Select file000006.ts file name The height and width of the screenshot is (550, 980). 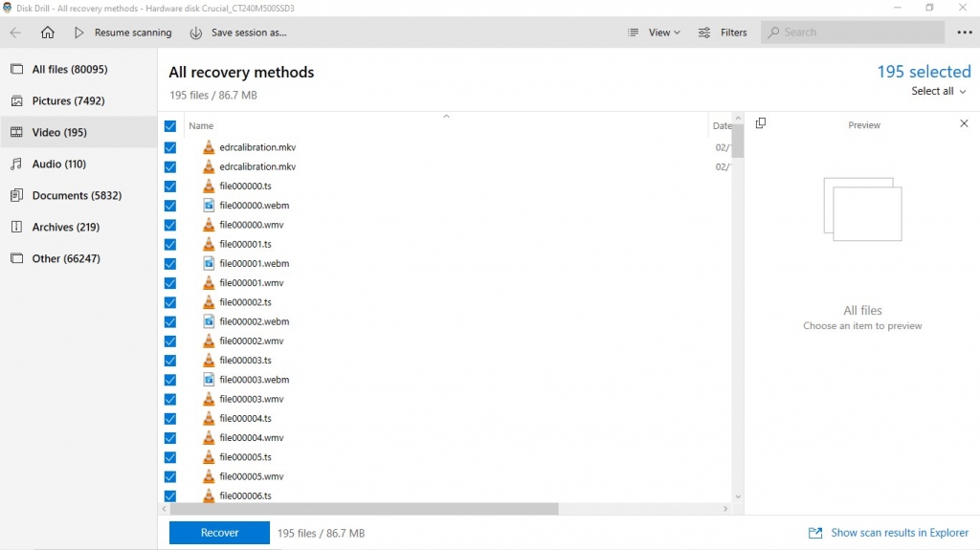(x=245, y=495)
